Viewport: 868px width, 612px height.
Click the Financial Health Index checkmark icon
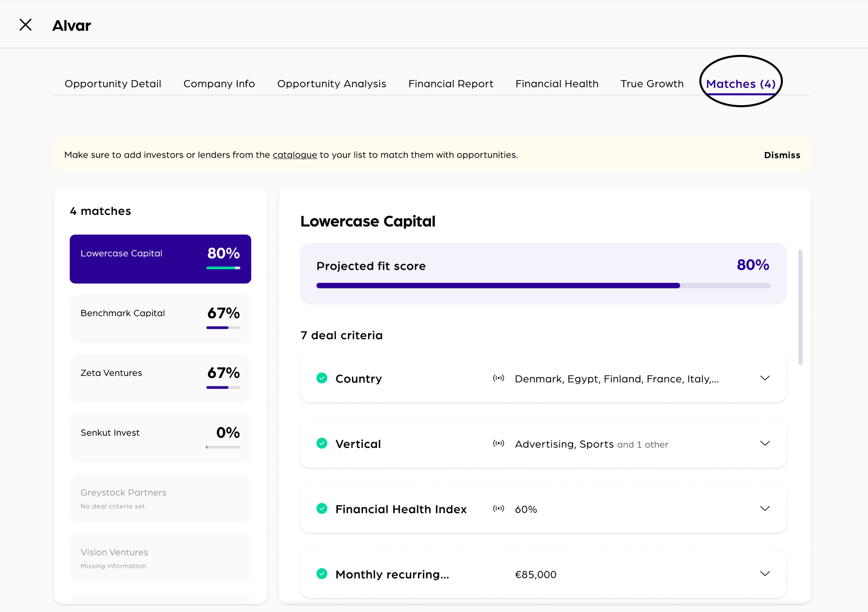point(322,509)
